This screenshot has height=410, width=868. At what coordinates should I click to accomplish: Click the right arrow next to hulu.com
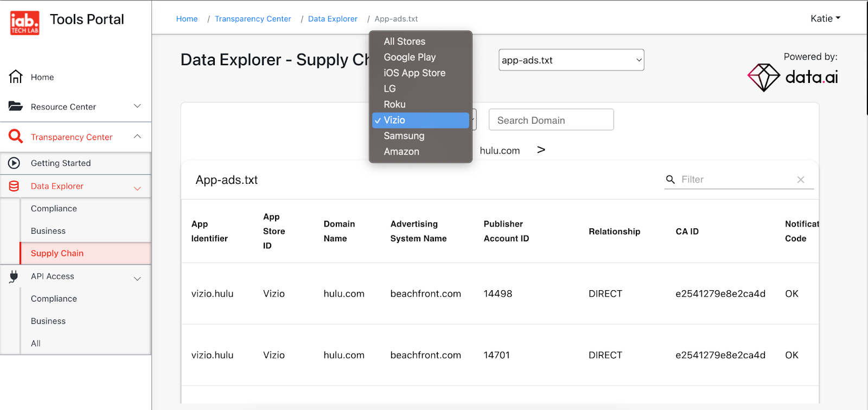pos(541,150)
